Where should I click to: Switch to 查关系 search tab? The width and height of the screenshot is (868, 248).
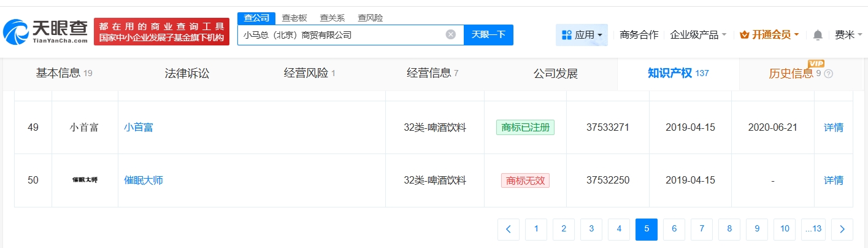pos(332,18)
